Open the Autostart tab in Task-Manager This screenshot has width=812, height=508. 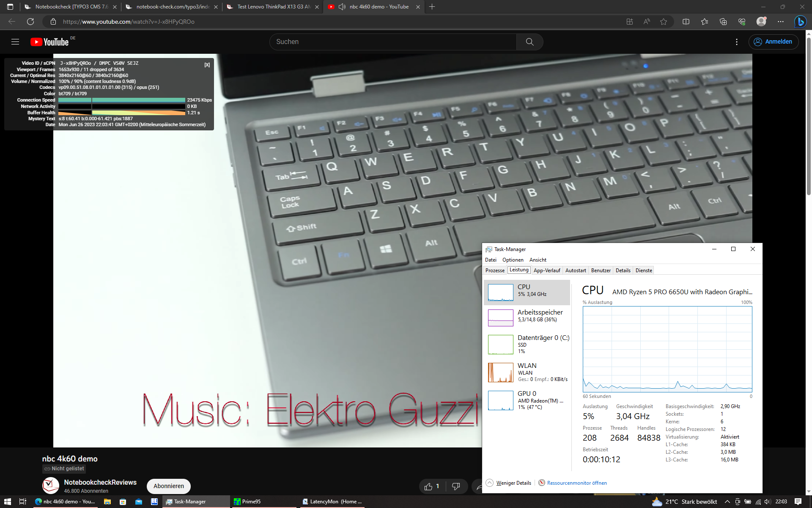coord(576,271)
